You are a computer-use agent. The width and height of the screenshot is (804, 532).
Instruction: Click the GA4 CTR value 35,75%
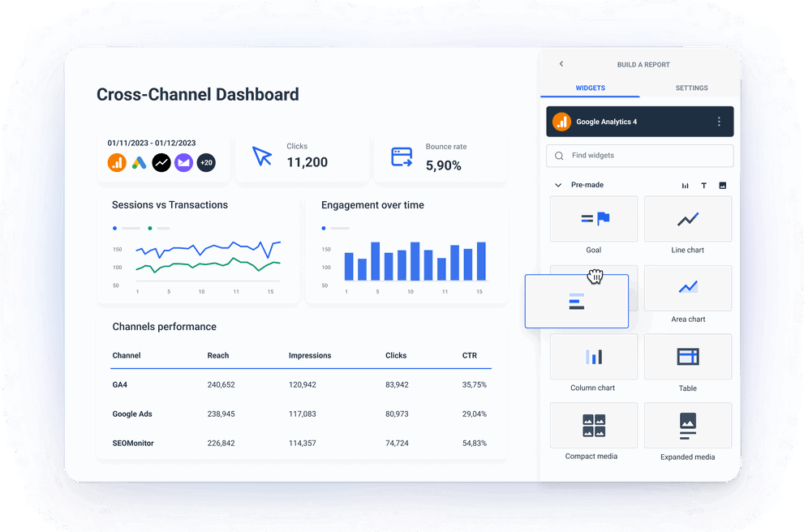click(475, 384)
